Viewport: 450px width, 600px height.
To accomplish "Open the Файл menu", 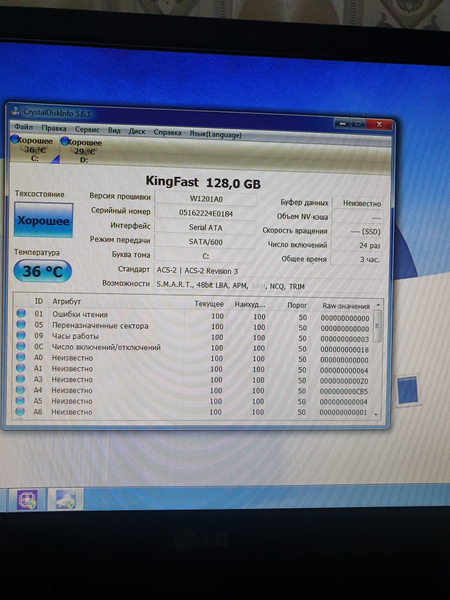I will 23,127.
